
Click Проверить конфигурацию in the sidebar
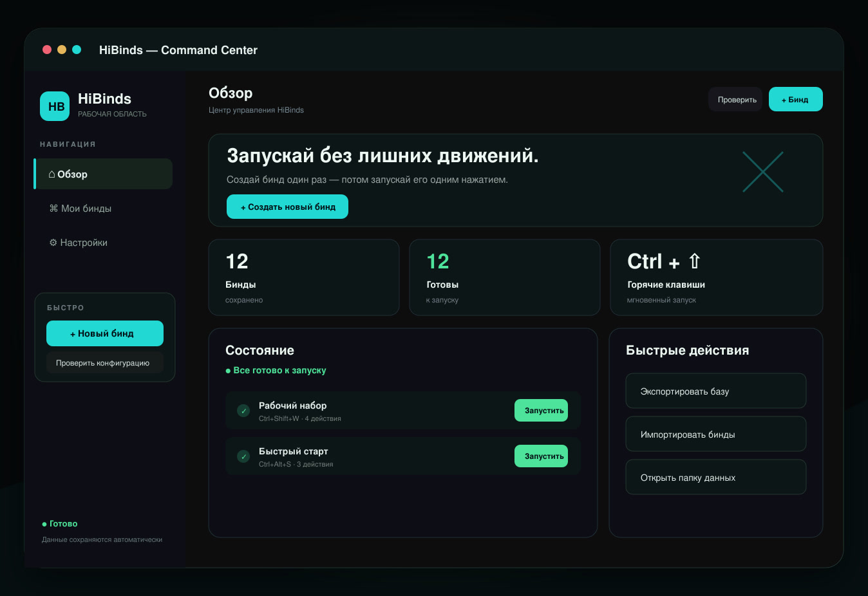tap(105, 363)
